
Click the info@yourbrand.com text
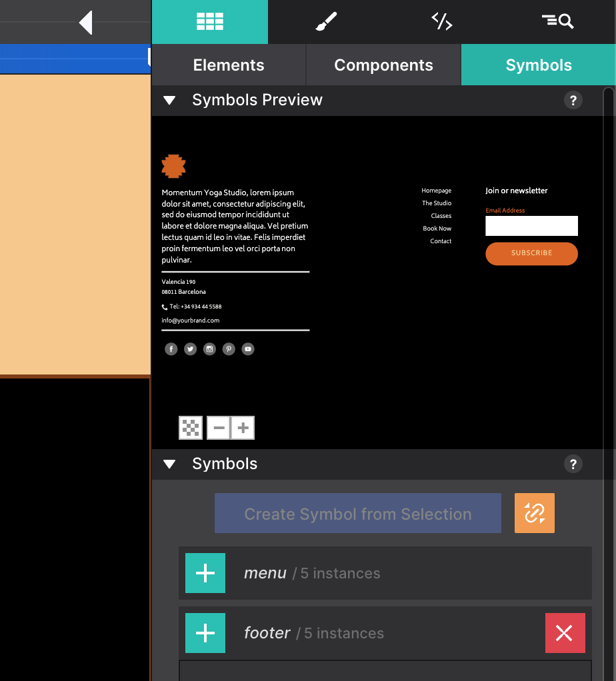[190, 321]
